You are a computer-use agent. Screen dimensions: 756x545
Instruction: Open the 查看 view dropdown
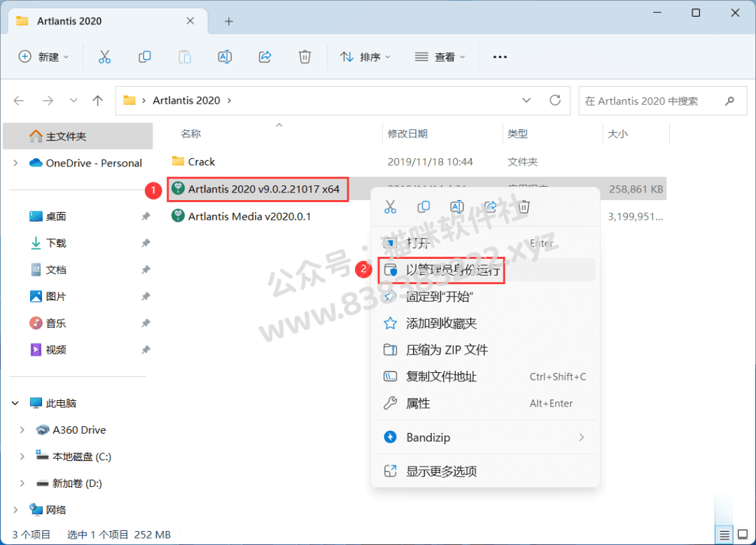click(x=440, y=57)
